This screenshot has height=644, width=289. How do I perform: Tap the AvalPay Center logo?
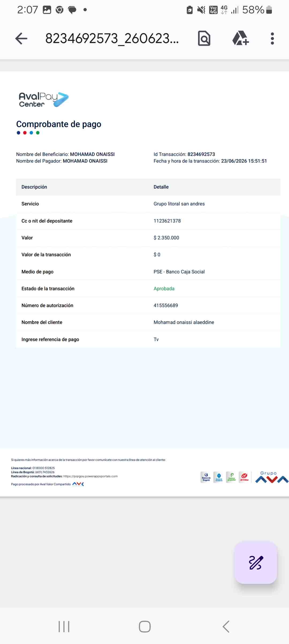point(44,99)
